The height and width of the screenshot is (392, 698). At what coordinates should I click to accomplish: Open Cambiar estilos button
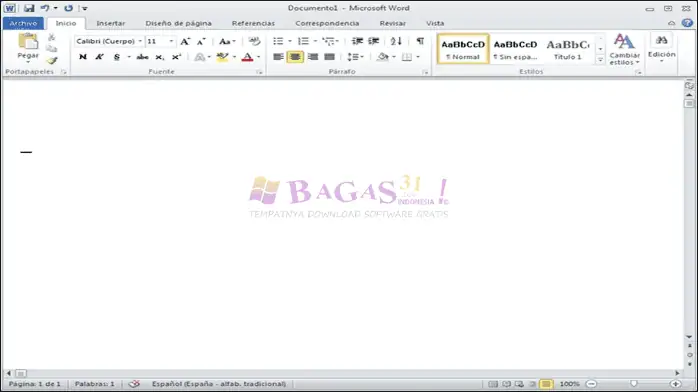click(x=625, y=50)
